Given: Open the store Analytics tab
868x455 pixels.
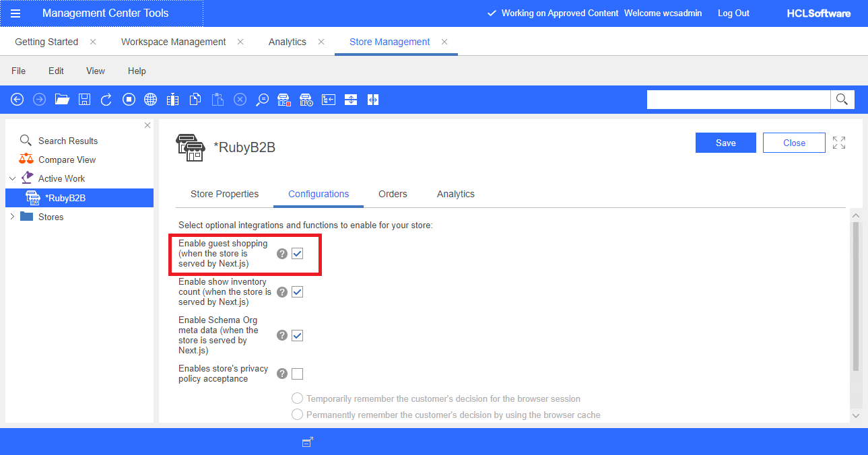Looking at the screenshot, I should [x=456, y=194].
